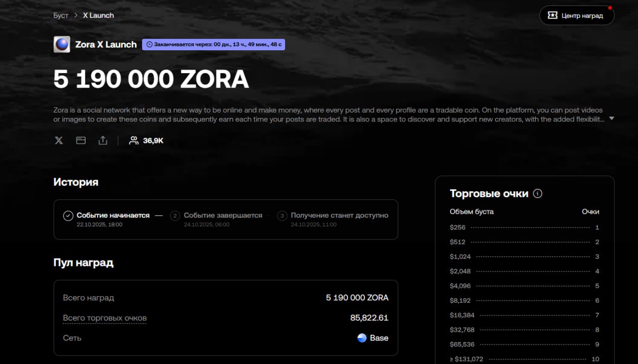
Task: Click the X Launch breadcrumb
Action: [98, 15]
